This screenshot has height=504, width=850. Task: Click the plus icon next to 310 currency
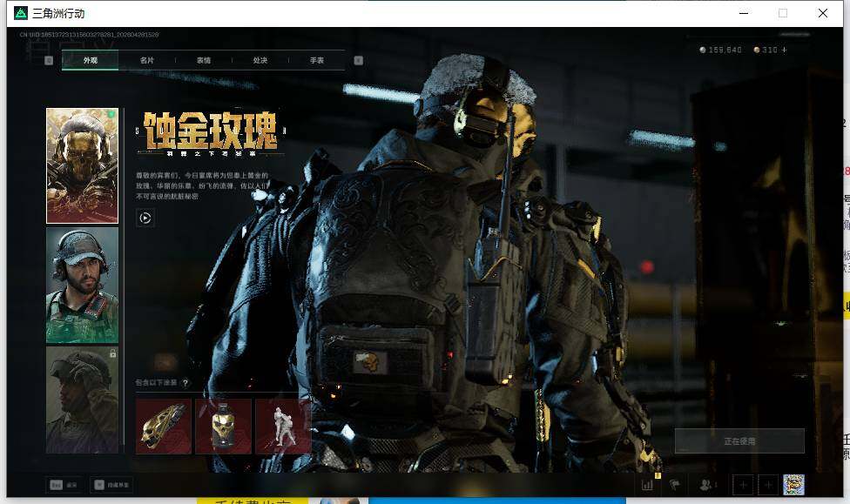pos(784,50)
